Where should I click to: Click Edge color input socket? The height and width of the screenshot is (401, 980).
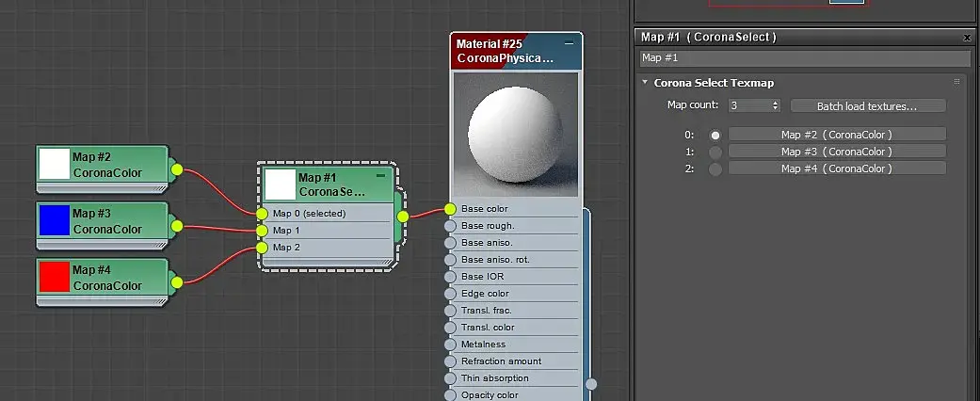coord(450,293)
